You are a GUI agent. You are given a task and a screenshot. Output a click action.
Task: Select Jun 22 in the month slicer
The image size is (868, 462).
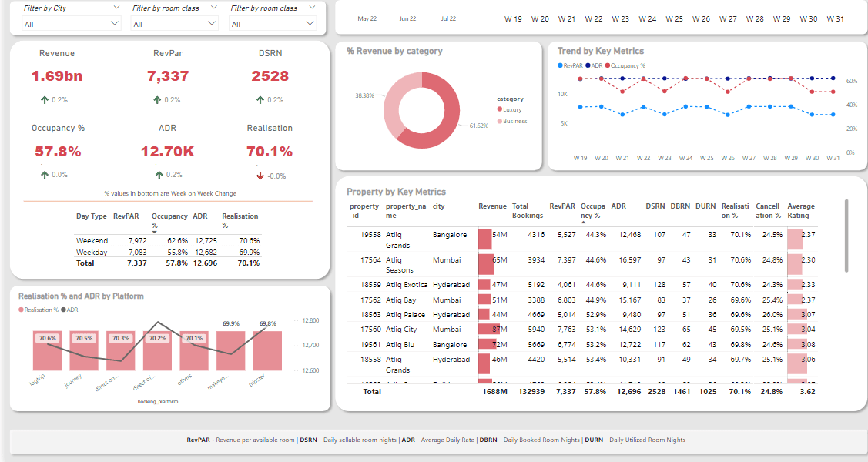pos(408,18)
